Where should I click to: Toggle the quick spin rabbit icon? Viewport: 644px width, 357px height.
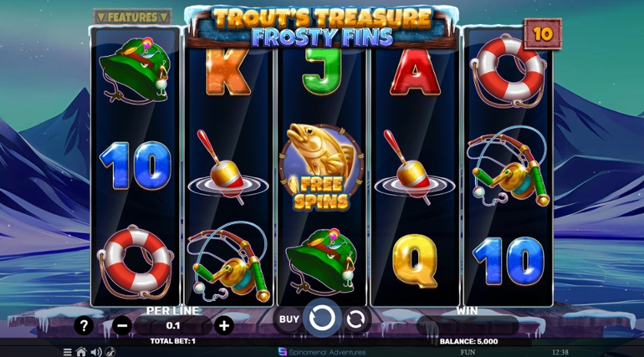pyautogui.click(x=110, y=352)
